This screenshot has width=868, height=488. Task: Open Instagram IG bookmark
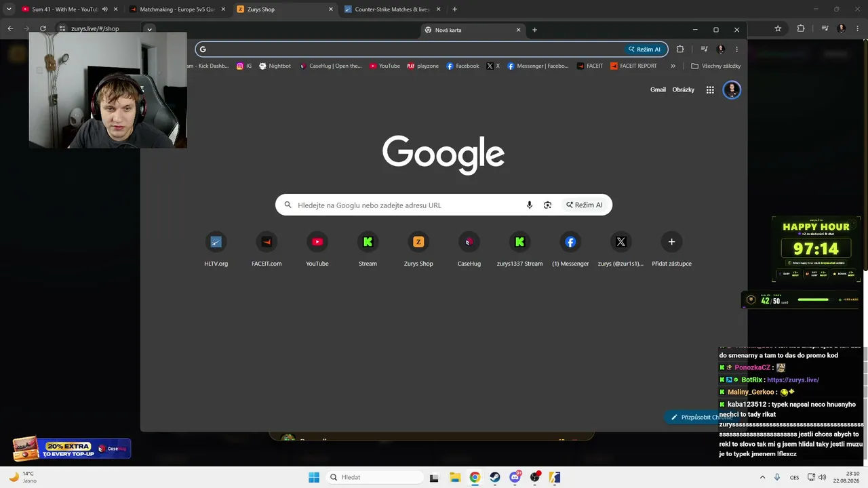point(244,66)
